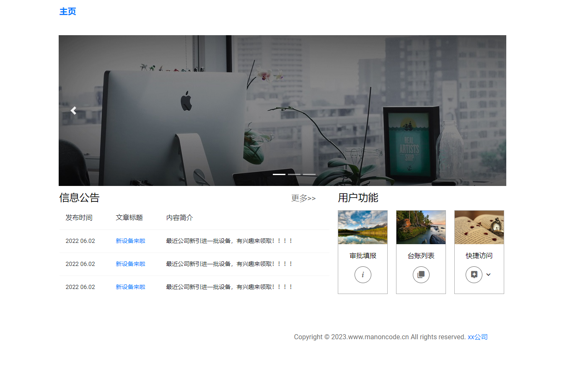Select the second carousel indicator
Image resolution: width=588 pixels, height=392 pixels.
pyautogui.click(x=294, y=174)
